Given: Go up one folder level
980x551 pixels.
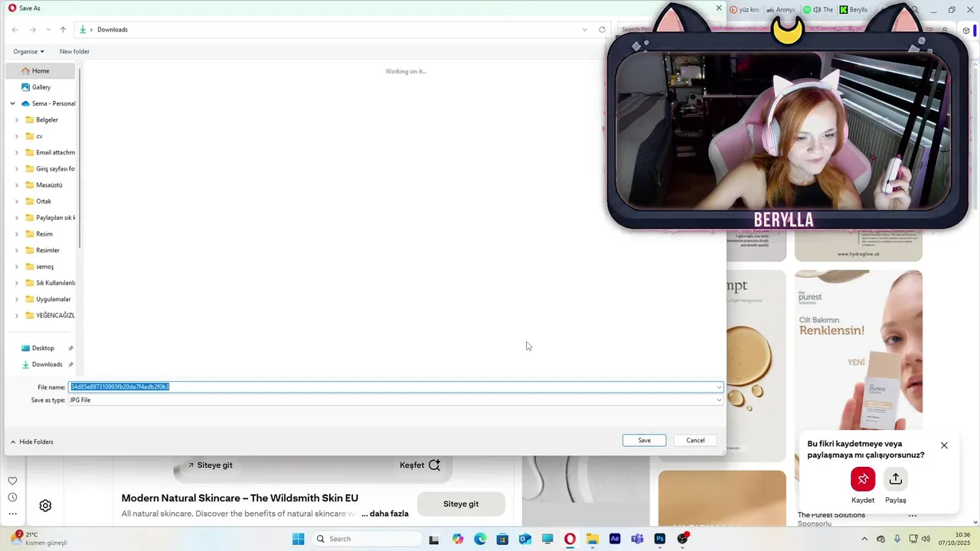Looking at the screenshot, I should pos(63,30).
